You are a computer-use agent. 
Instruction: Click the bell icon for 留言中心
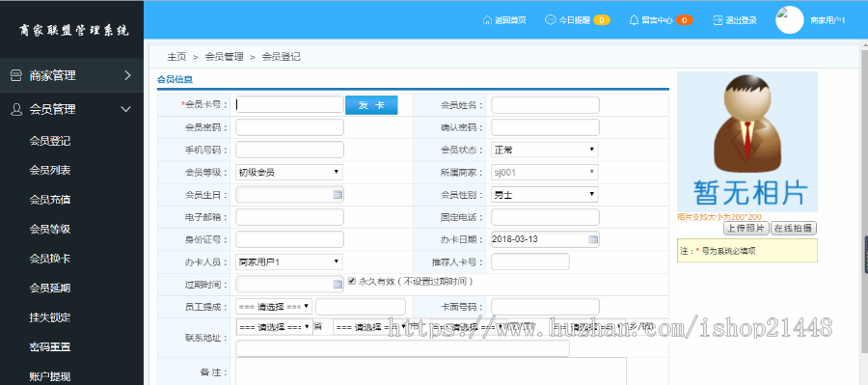(x=635, y=20)
